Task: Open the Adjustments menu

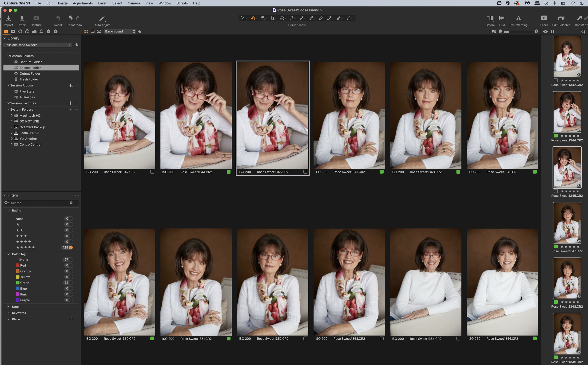Action: (x=83, y=3)
